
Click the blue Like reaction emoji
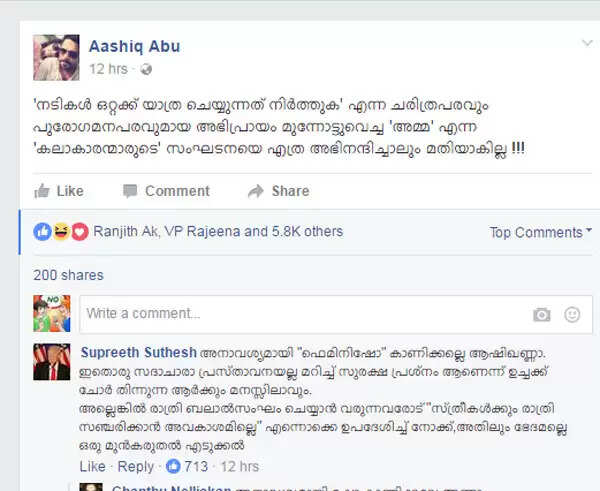[x=42, y=232]
